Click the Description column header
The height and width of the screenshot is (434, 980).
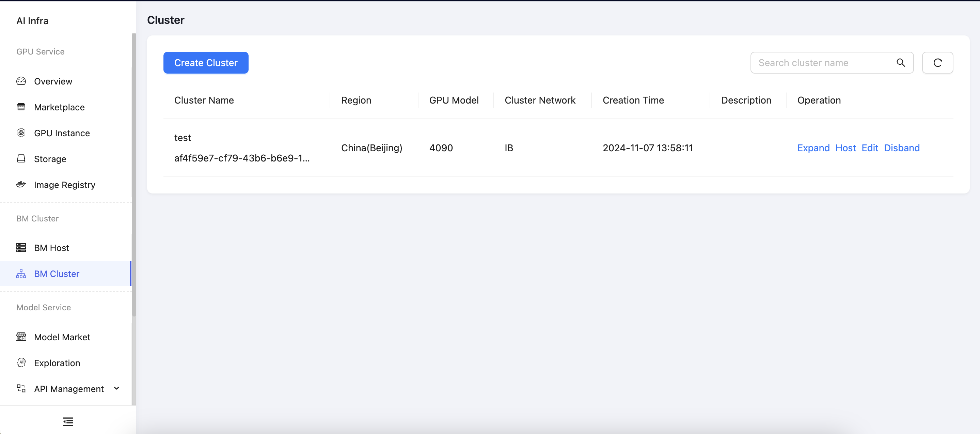pyautogui.click(x=746, y=100)
